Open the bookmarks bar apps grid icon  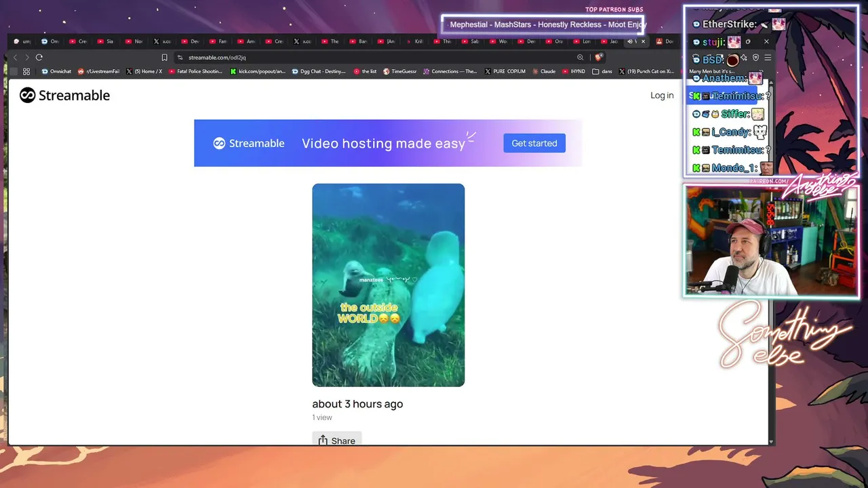click(x=26, y=71)
